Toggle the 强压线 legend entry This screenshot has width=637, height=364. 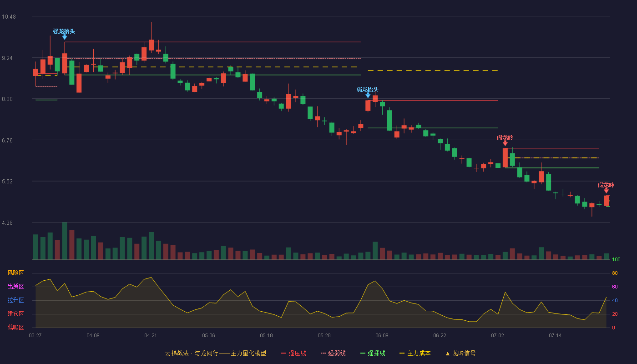tap(293, 353)
